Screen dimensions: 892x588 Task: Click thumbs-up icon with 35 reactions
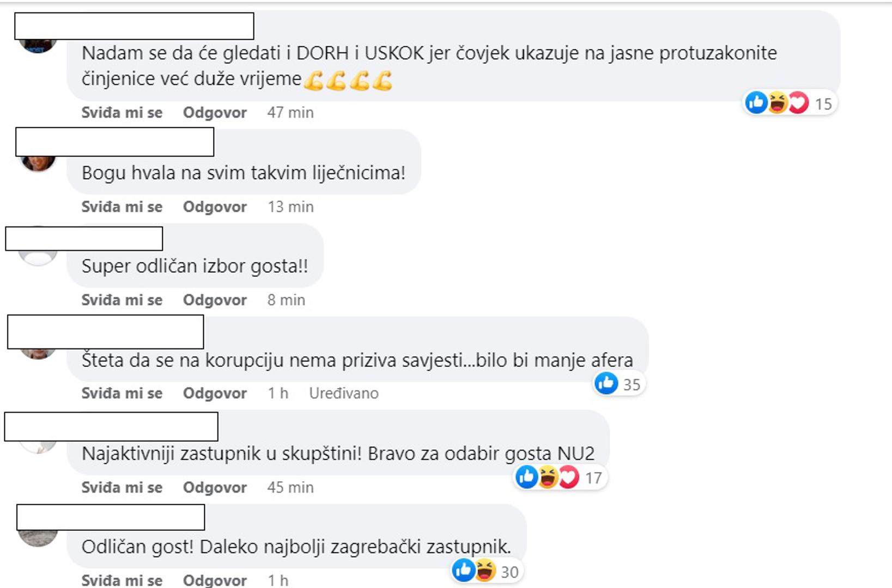tap(606, 383)
